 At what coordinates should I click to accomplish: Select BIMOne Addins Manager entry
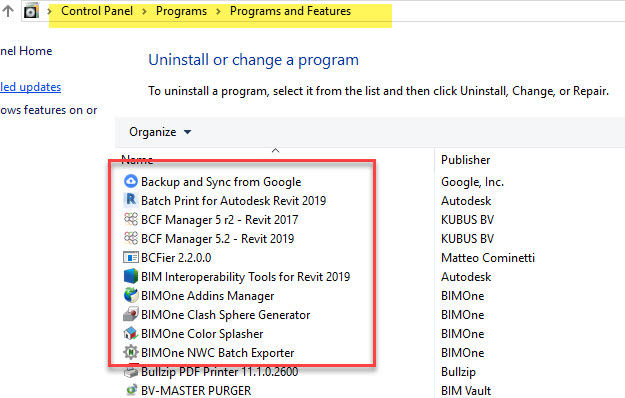pyautogui.click(x=207, y=296)
